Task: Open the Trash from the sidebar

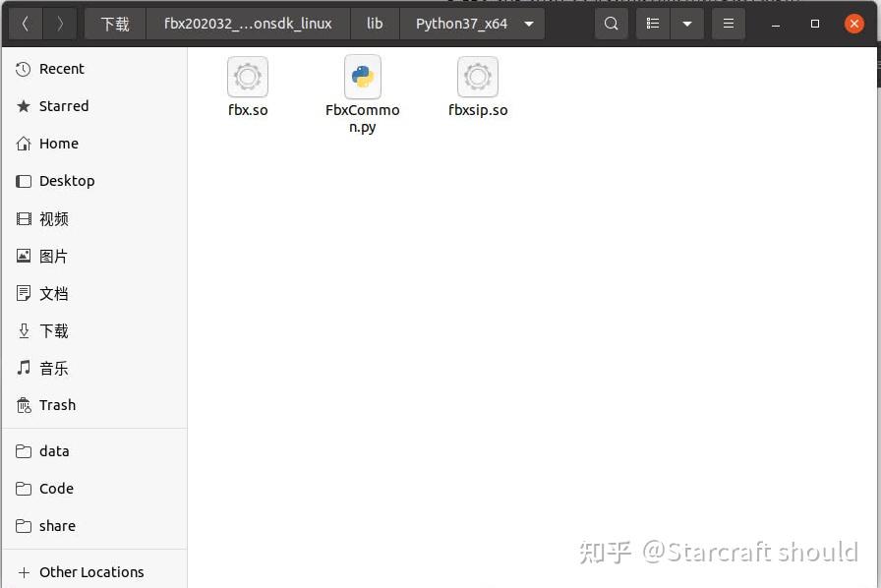Action: 56,405
